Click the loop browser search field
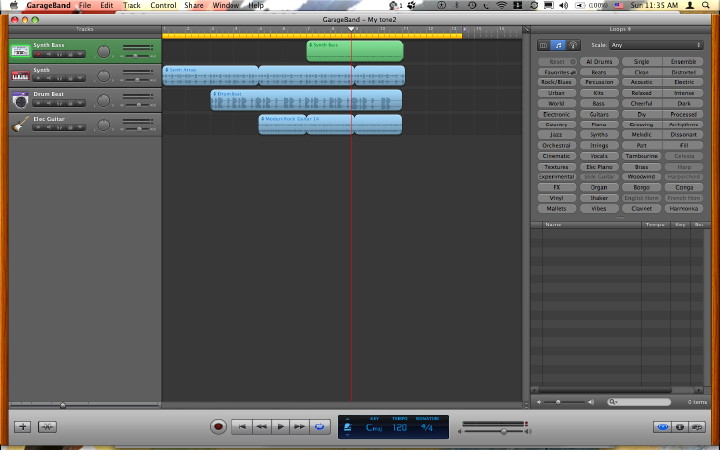Image resolution: width=720 pixels, height=450 pixels. [639, 402]
